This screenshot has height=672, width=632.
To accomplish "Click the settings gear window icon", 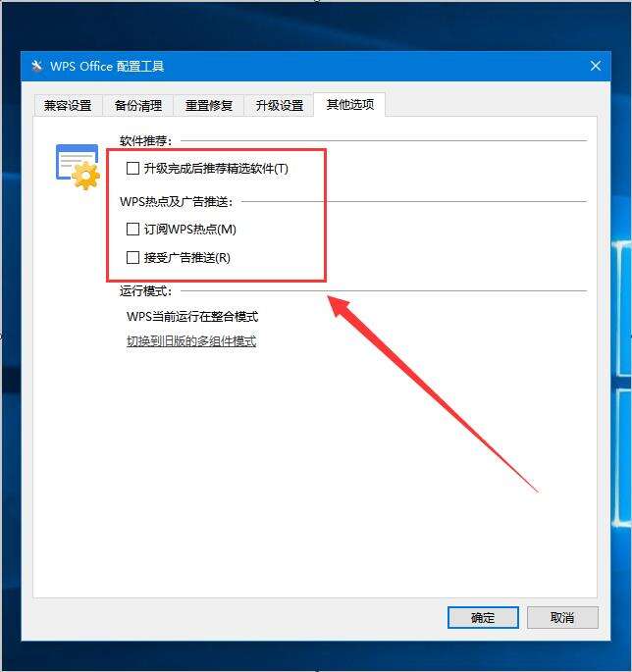I will [78, 167].
